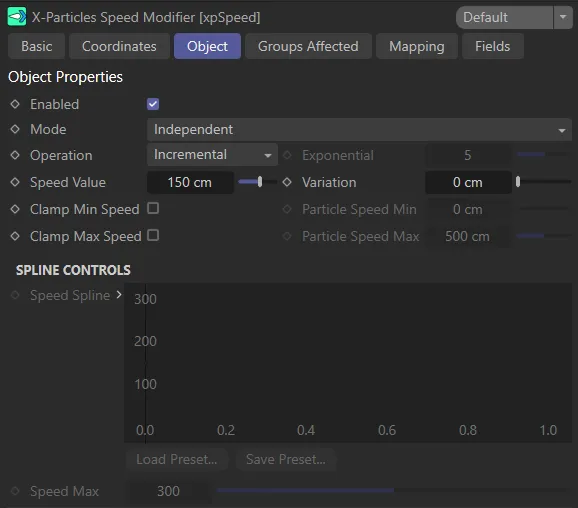Screen dimensions: 578x508
Task: Uncheck the Enabled checkbox
Action: [x=153, y=104]
